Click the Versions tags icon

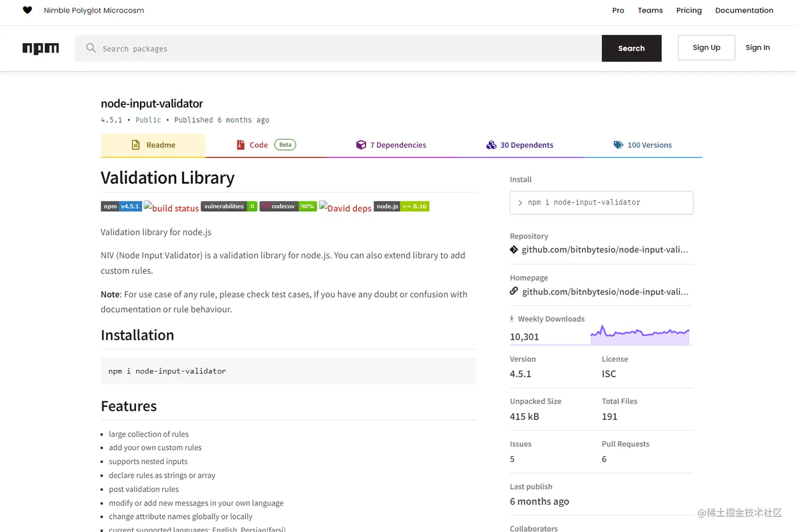pyautogui.click(x=618, y=145)
